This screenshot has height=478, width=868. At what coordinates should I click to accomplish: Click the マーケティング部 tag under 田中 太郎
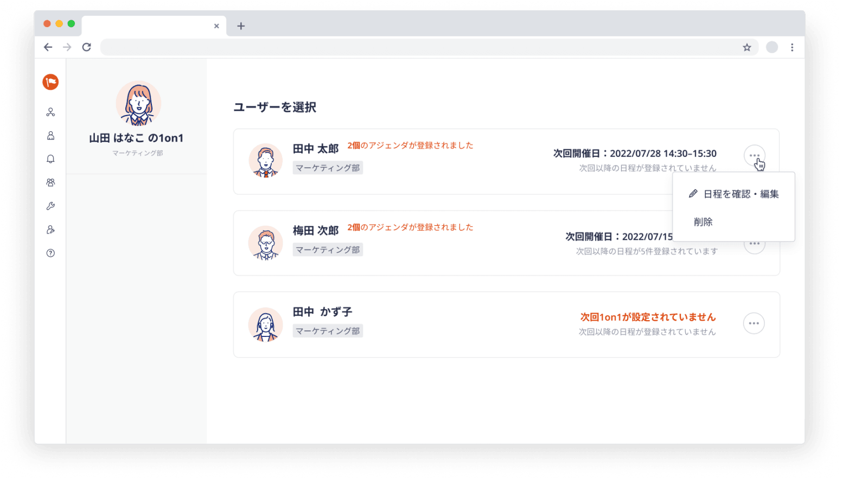click(x=328, y=168)
